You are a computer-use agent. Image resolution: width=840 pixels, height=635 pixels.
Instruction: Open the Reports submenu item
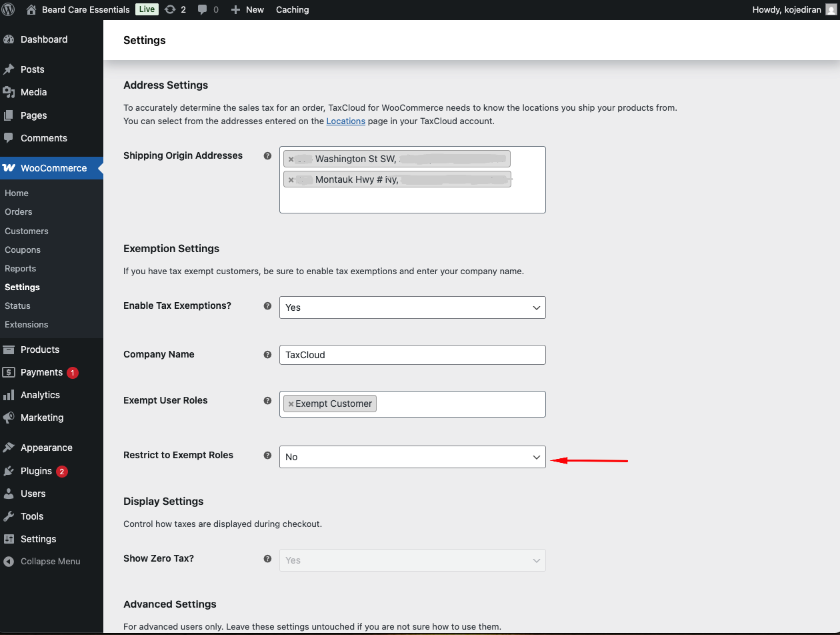point(21,268)
